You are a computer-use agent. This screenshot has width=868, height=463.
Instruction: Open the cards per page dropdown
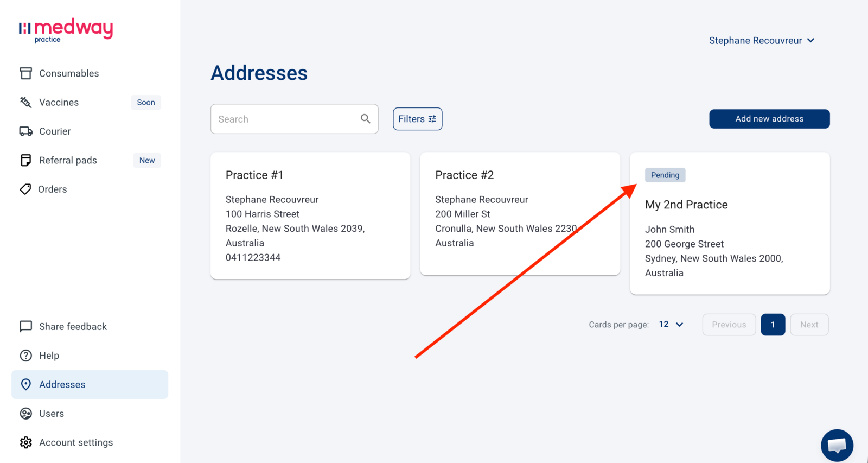coord(671,324)
